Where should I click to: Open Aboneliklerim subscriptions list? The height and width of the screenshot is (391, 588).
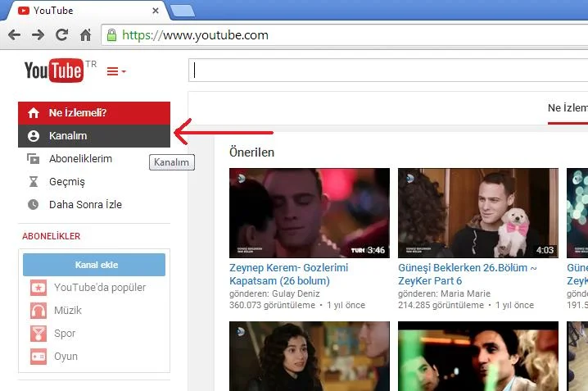pyautogui.click(x=80, y=159)
